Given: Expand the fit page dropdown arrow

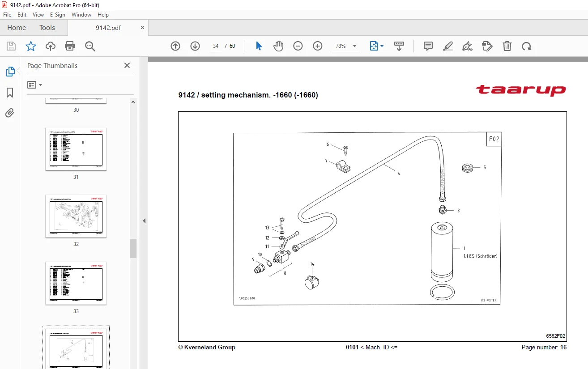Looking at the screenshot, I should click(x=382, y=46).
